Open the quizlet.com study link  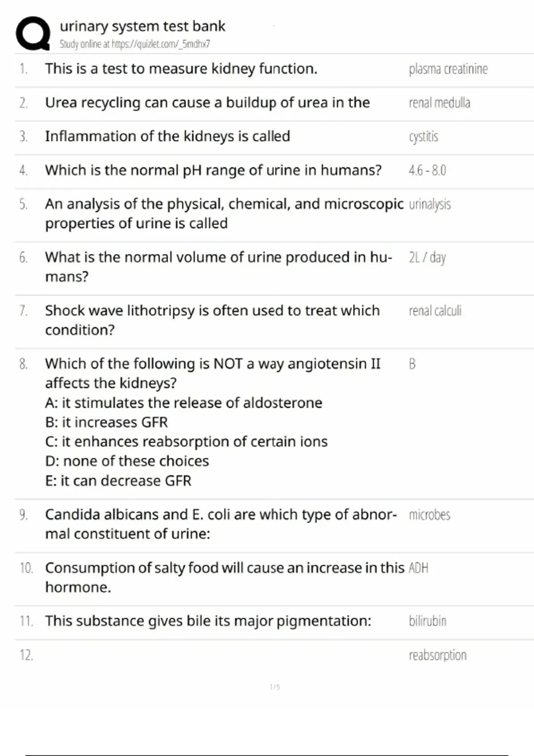pos(135,44)
